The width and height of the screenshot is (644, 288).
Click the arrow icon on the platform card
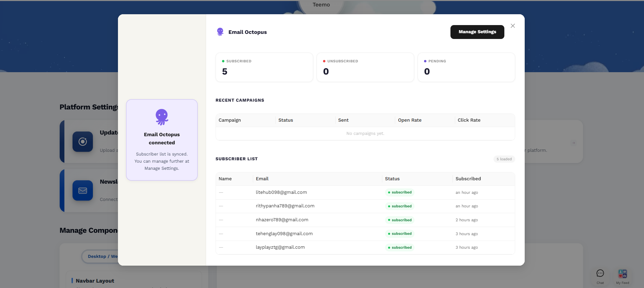click(x=573, y=143)
